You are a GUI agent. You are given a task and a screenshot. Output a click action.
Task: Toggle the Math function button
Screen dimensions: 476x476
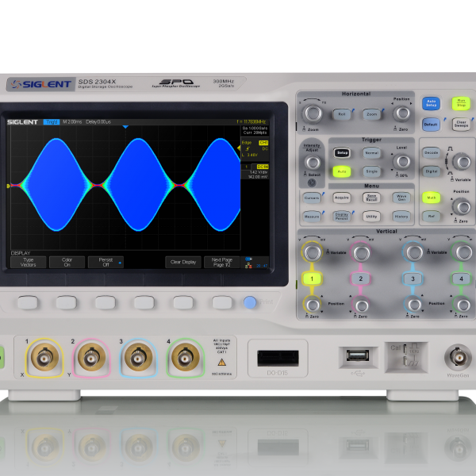[x=432, y=198]
